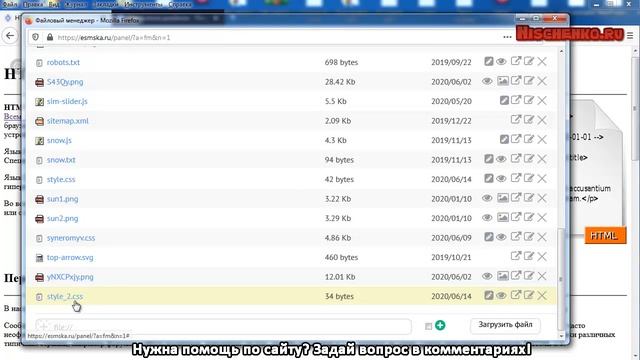Open the Правка menu in the background Firefox window
This screenshot has width=640, height=360.
pos(33,4)
